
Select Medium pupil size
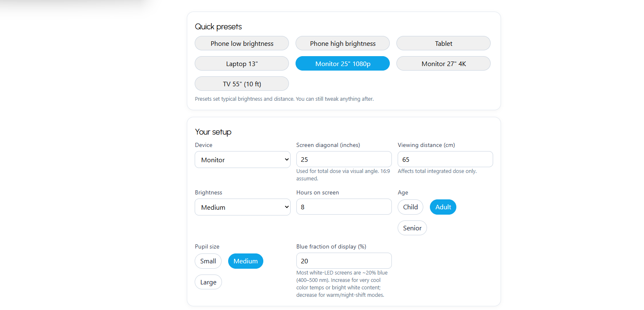point(246,261)
